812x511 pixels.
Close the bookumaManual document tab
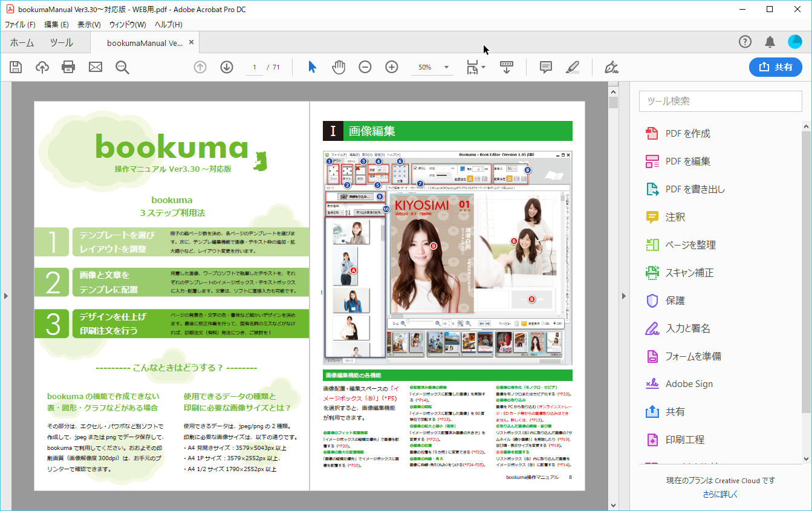[x=192, y=42]
